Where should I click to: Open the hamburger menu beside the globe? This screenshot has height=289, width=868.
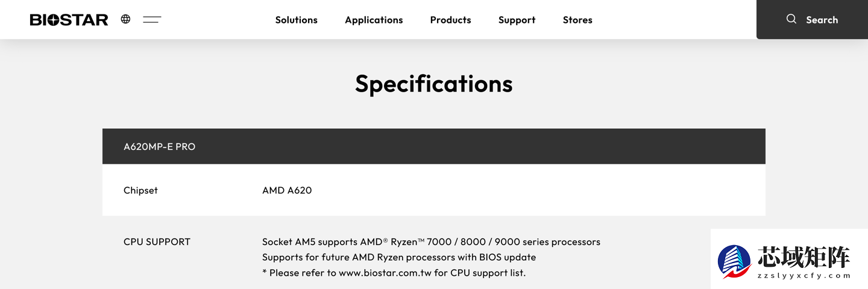[x=152, y=20]
